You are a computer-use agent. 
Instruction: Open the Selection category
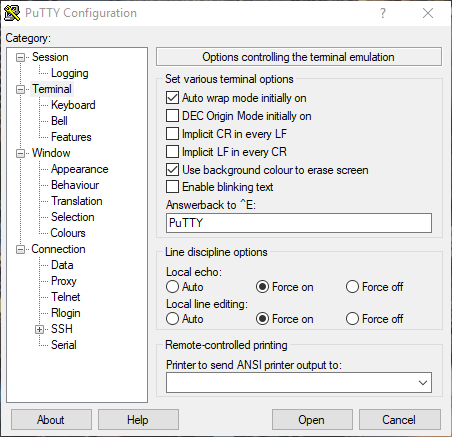pyautogui.click(x=73, y=217)
